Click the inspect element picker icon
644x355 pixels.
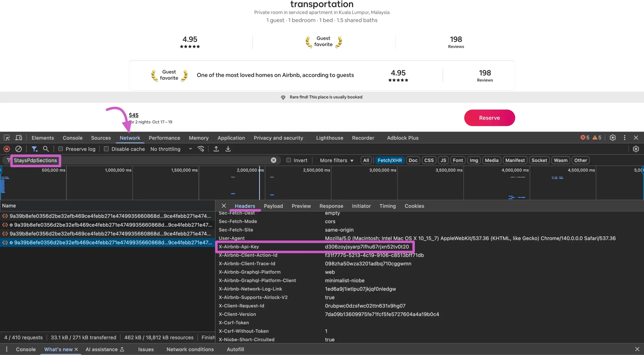click(x=7, y=138)
